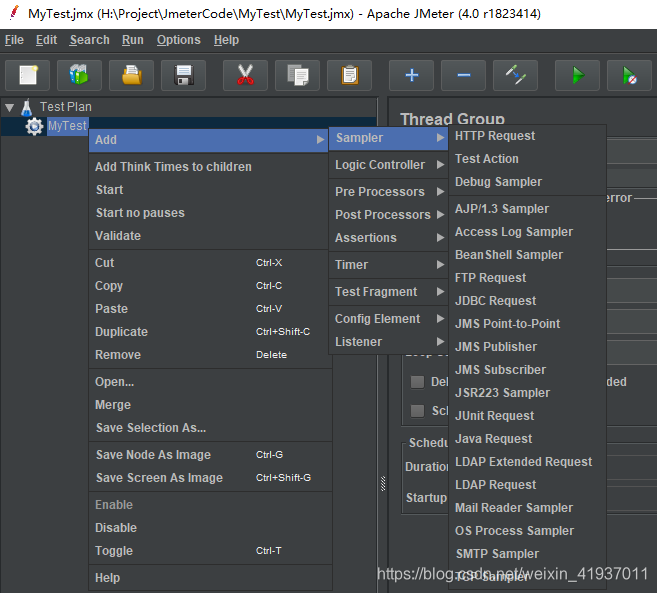Screen dimensions: 657x593
Task: Select BeanShell Sampler
Action: click(528, 255)
